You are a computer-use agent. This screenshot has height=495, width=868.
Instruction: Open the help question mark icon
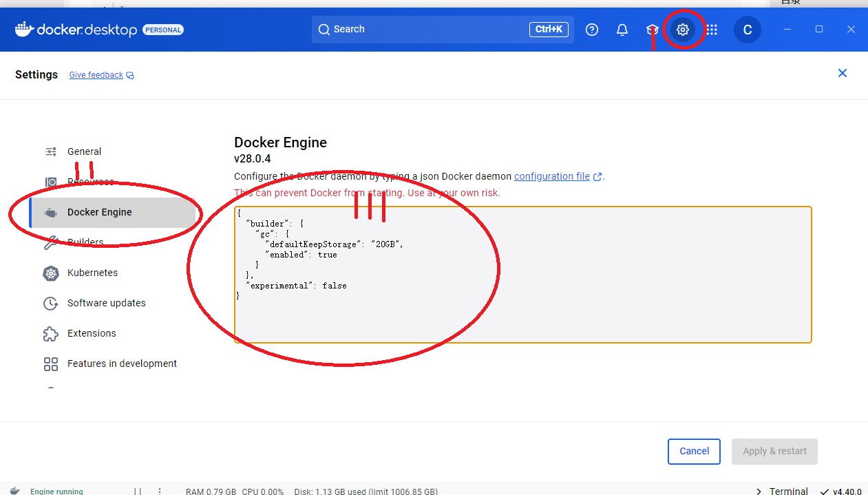coord(592,30)
